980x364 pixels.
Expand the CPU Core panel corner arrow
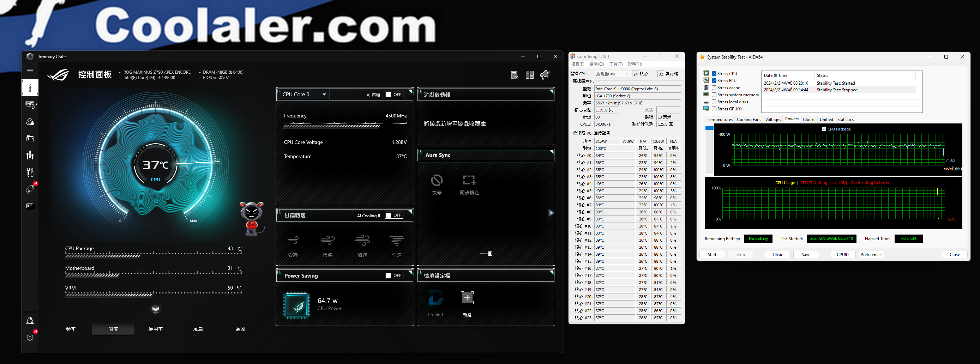pos(410,92)
